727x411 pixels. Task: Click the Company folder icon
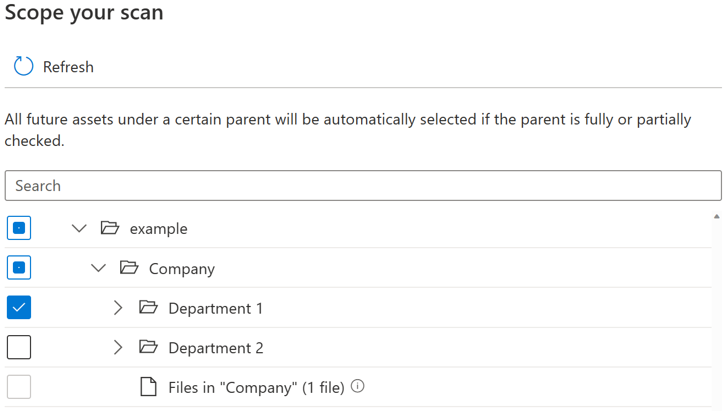tap(129, 268)
